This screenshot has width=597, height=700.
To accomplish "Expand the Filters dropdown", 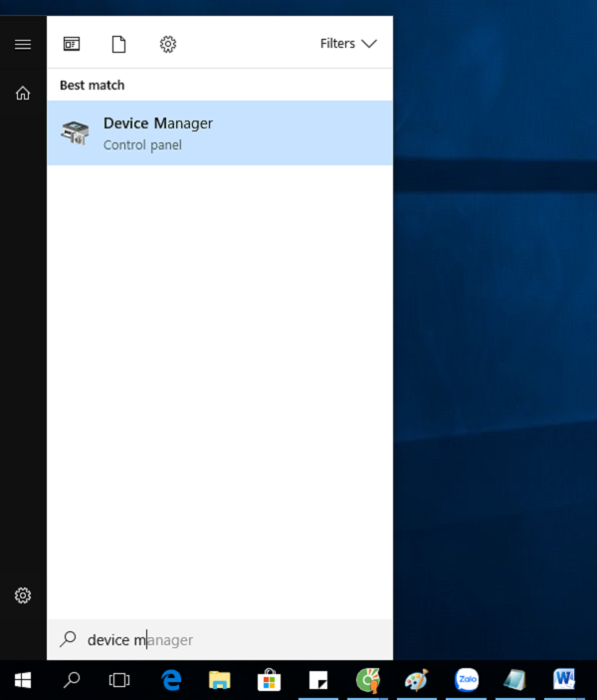I will pos(348,44).
